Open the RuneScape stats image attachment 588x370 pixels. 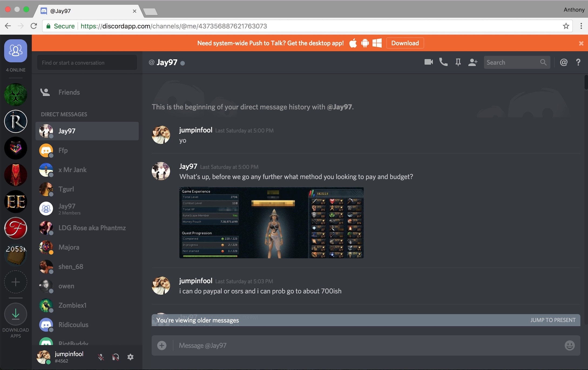271,223
